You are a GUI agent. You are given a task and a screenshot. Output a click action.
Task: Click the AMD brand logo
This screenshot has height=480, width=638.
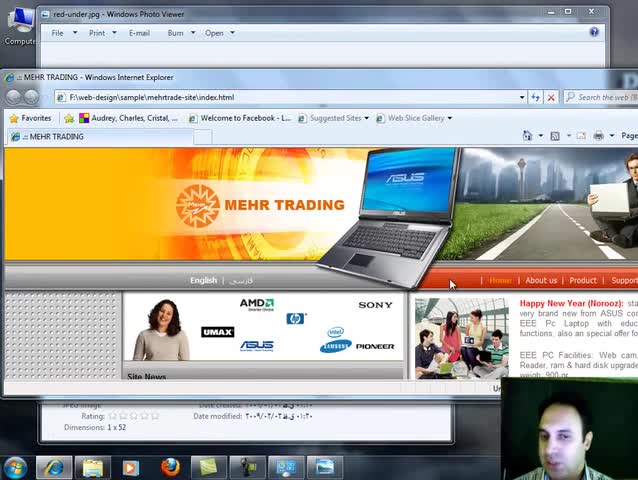pyautogui.click(x=257, y=304)
